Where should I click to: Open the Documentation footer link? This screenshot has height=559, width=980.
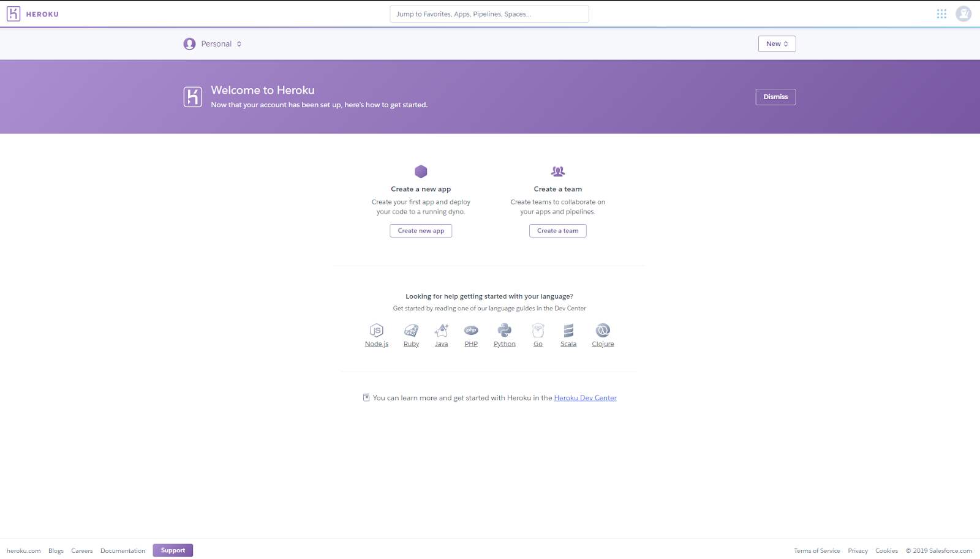click(123, 551)
